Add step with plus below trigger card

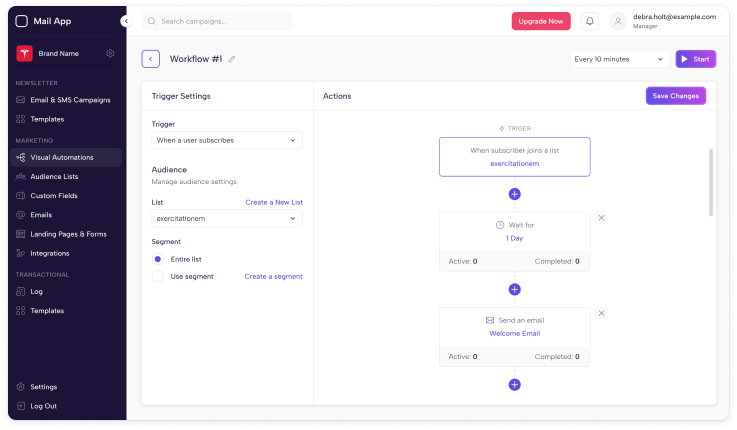tap(514, 194)
